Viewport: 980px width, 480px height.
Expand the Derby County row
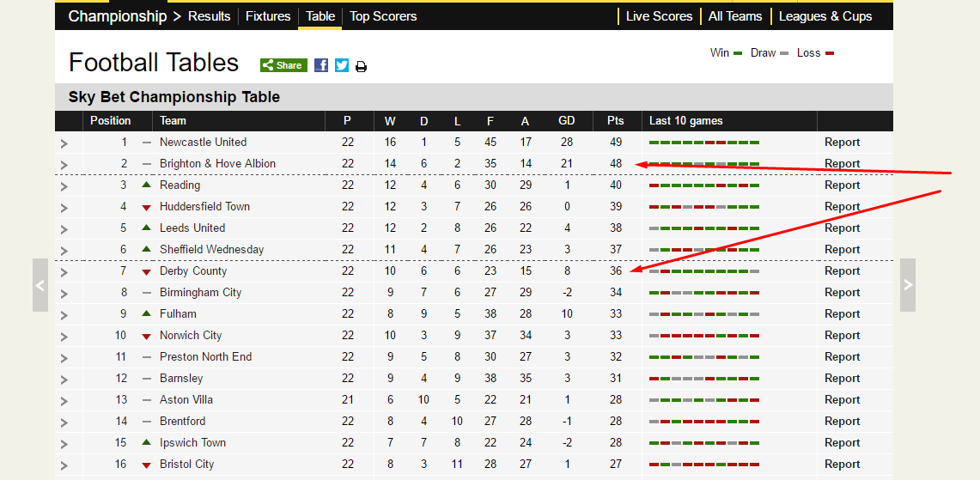tap(64, 272)
